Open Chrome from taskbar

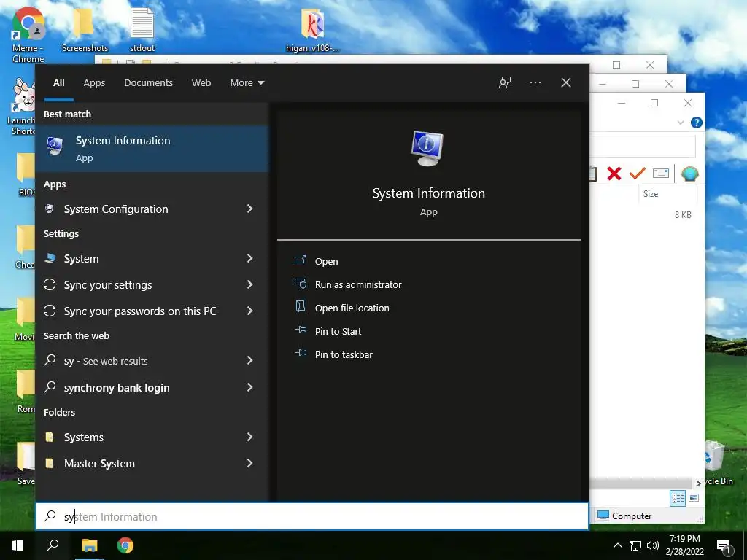tap(125, 545)
